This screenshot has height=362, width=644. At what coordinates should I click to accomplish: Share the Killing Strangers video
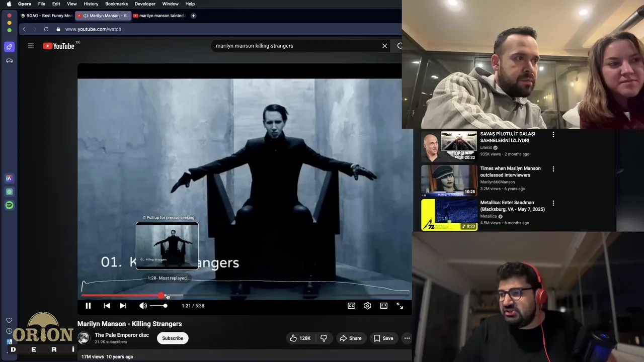pyautogui.click(x=351, y=338)
